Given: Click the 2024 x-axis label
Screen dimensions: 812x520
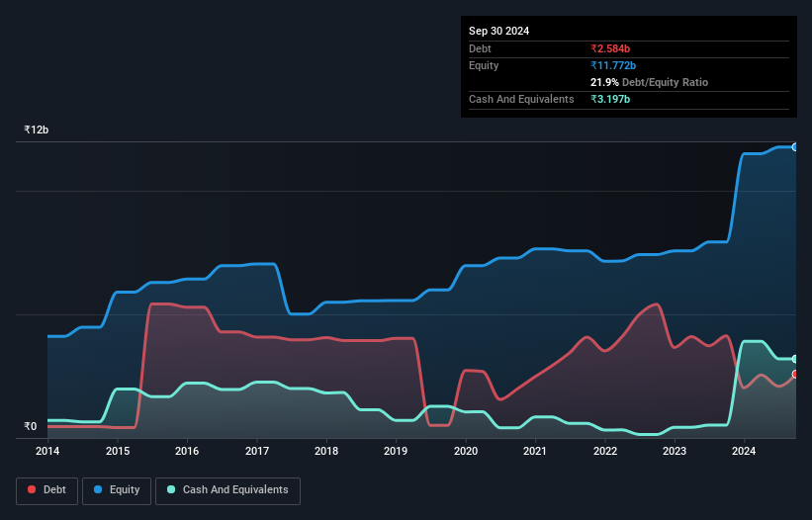Looking at the screenshot, I should point(744,451).
